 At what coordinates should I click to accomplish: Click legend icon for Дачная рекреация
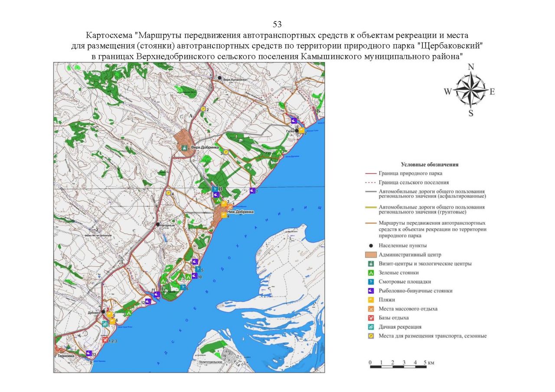click(371, 327)
